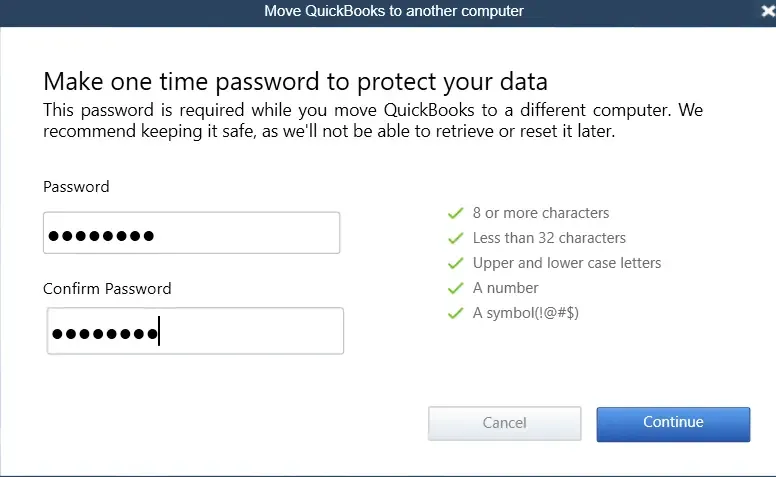Click checkmark beside '8 or more characters'
The height and width of the screenshot is (477, 776).
point(455,213)
